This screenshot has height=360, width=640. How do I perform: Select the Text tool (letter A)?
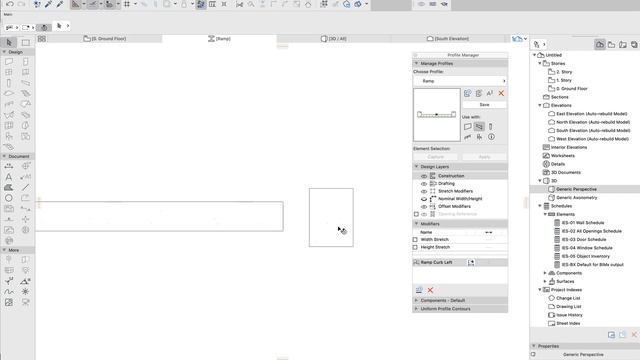[9, 177]
